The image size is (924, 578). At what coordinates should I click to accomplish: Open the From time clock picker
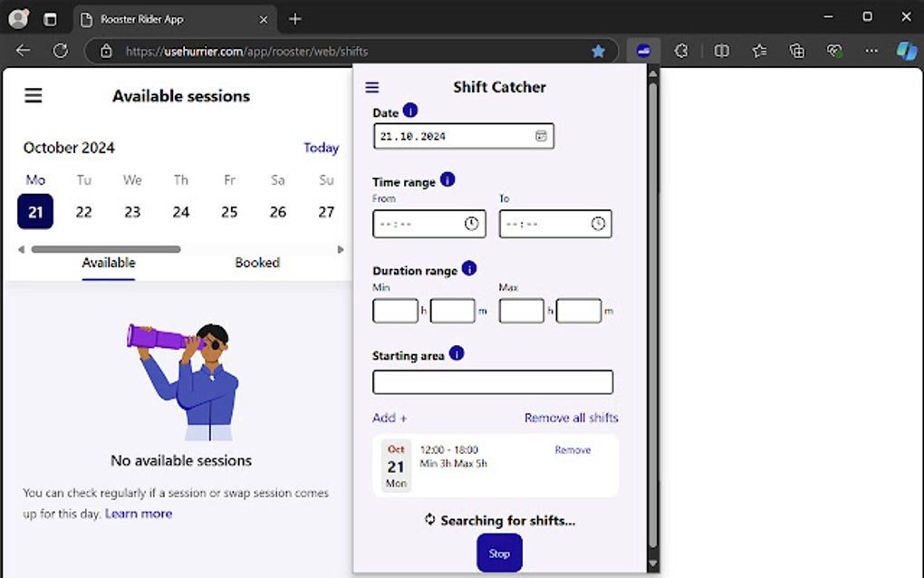[471, 223]
